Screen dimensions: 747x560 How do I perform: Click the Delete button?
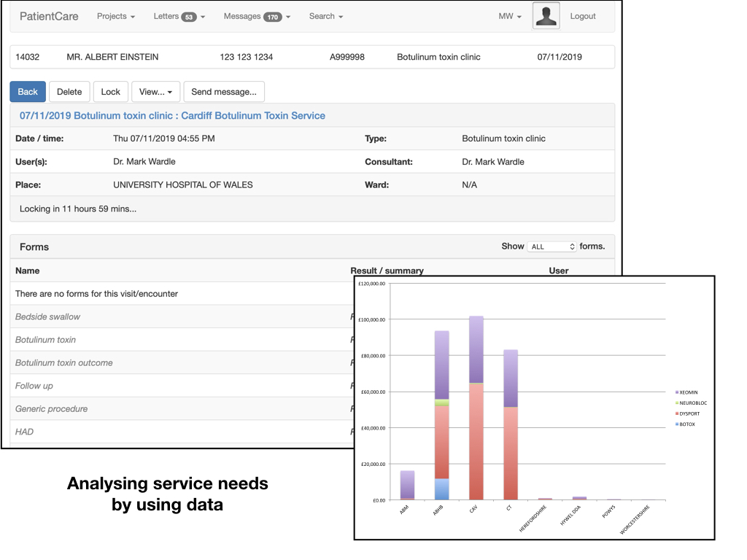click(x=69, y=92)
